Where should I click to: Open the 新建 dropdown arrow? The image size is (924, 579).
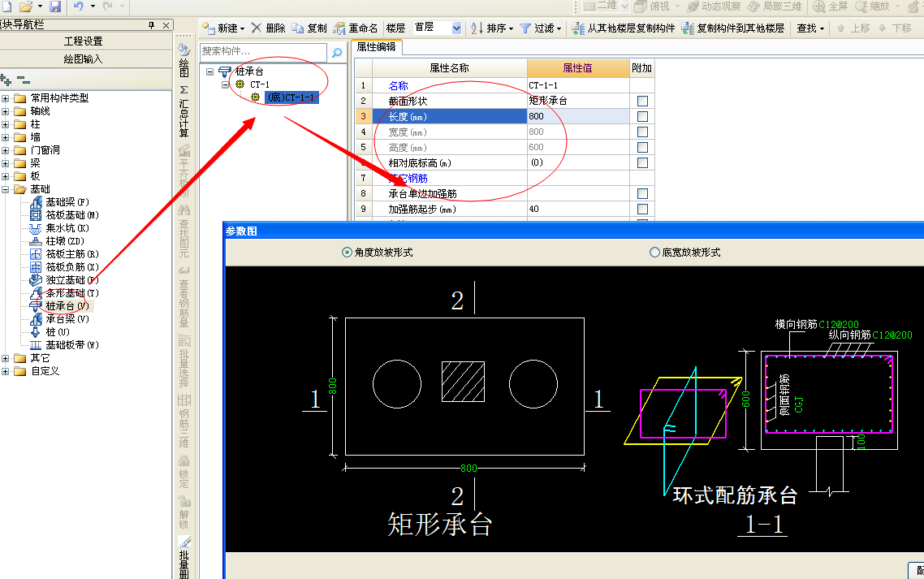click(242, 28)
